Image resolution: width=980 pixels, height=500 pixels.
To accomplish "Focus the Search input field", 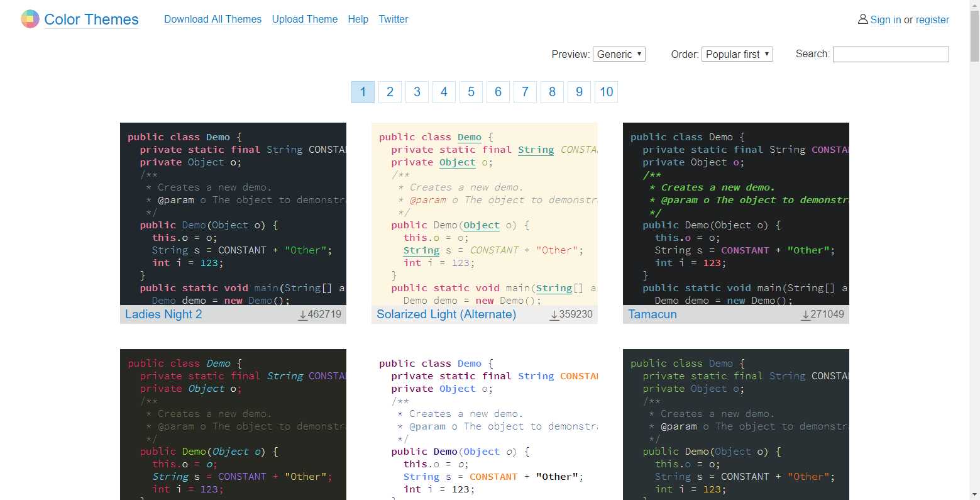I will (x=891, y=54).
